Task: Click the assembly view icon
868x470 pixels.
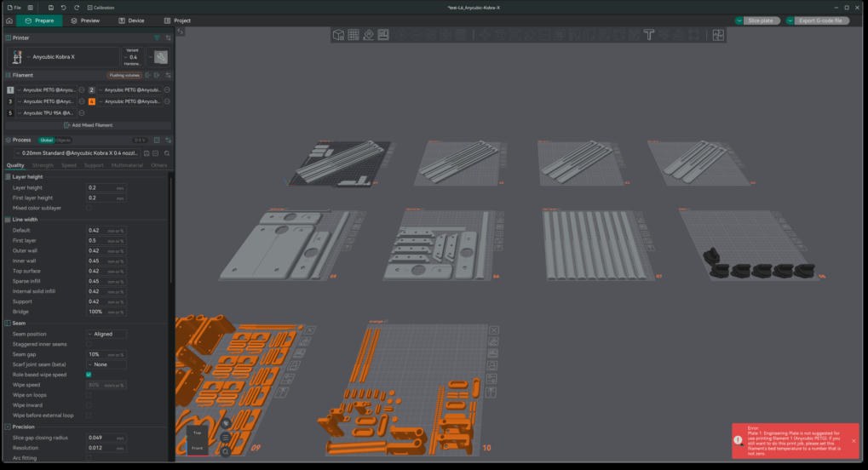Action: [x=718, y=35]
